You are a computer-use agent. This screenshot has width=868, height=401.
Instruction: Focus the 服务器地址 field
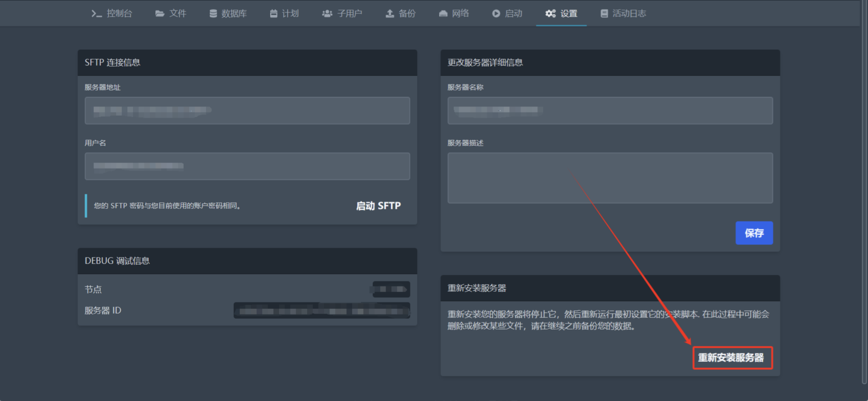pos(247,110)
